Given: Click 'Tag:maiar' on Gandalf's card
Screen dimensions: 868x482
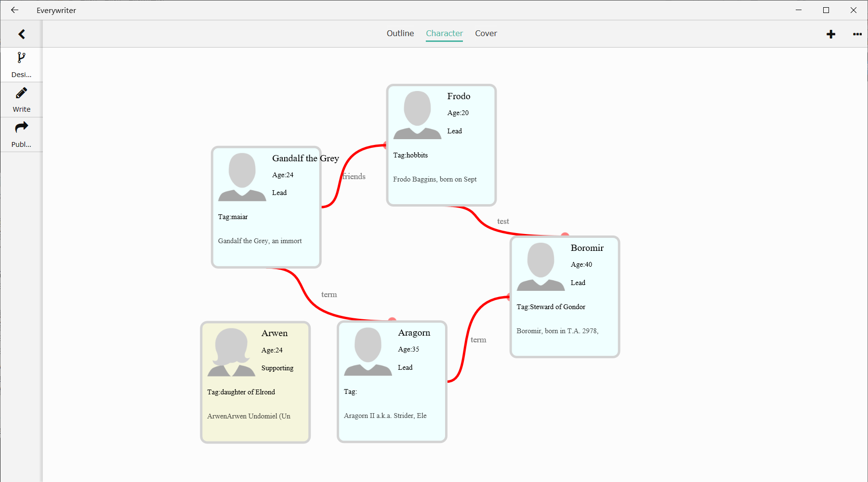Looking at the screenshot, I should pos(233,217).
